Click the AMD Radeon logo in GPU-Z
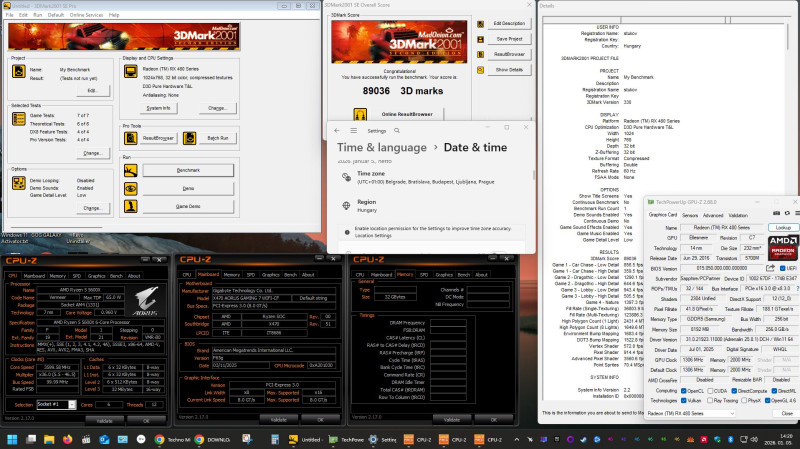This screenshot has width=800, height=449. [x=783, y=247]
